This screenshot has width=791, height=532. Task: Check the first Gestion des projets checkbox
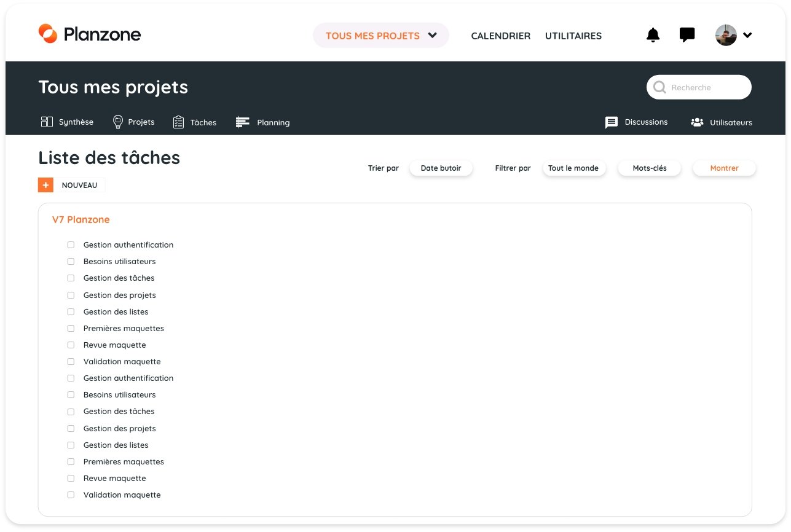71,295
